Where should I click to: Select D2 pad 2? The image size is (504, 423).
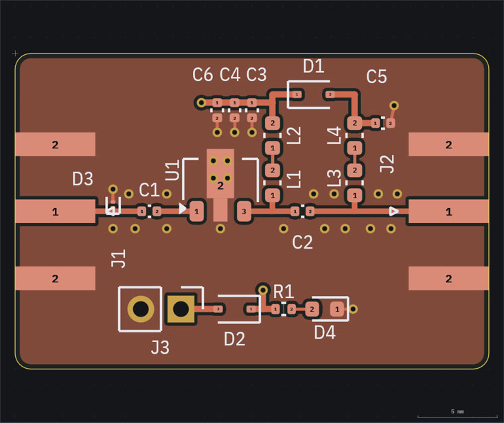pos(218,309)
